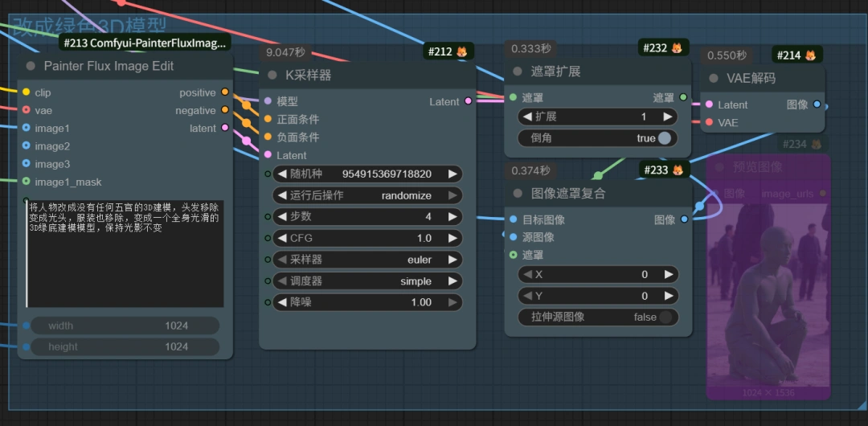The width and height of the screenshot is (868, 426).
Task: Increase 扩展 value with right arrow
Action: pyautogui.click(x=668, y=117)
